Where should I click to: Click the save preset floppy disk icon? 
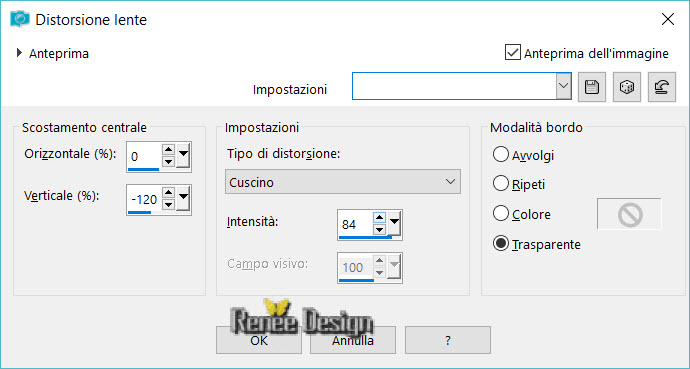coord(592,87)
